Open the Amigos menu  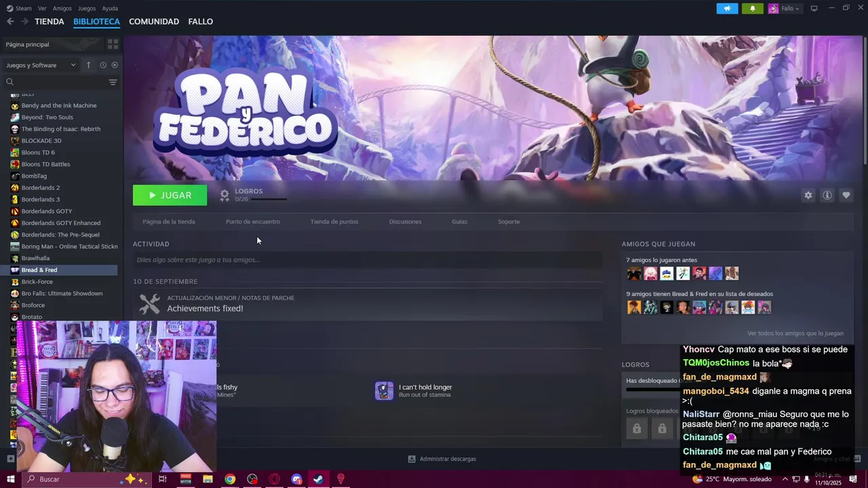pos(62,8)
